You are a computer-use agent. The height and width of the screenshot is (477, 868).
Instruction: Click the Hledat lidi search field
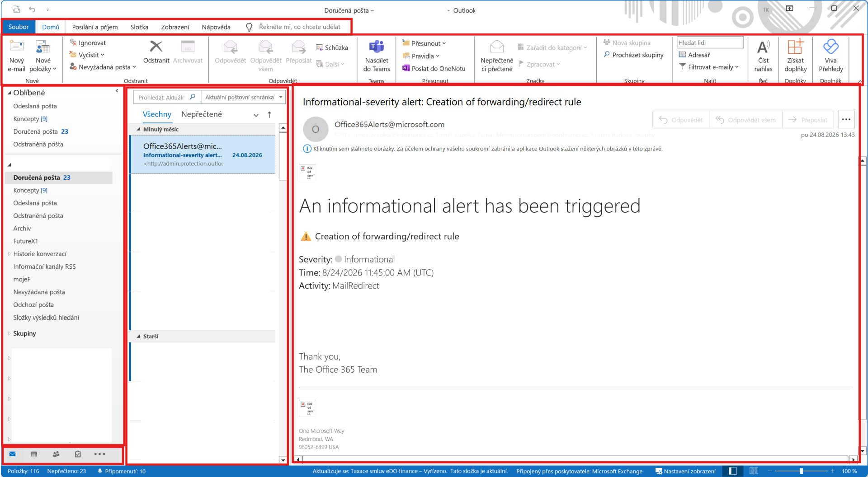click(x=710, y=42)
